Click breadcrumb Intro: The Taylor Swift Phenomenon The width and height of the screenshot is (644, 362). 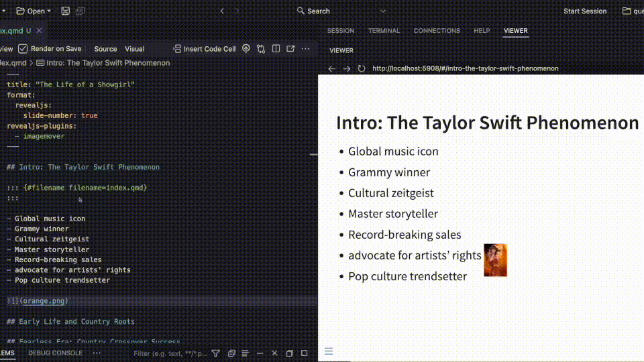103,63
